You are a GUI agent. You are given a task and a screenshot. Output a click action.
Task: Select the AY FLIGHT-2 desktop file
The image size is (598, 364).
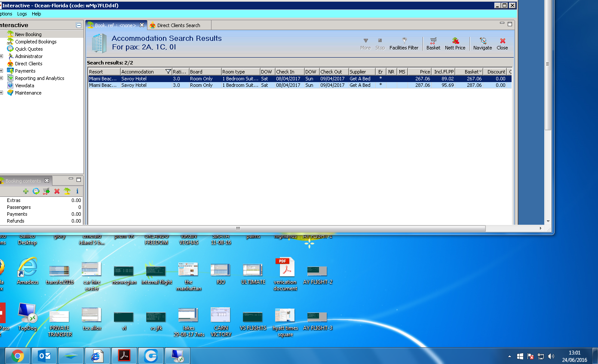click(318, 274)
